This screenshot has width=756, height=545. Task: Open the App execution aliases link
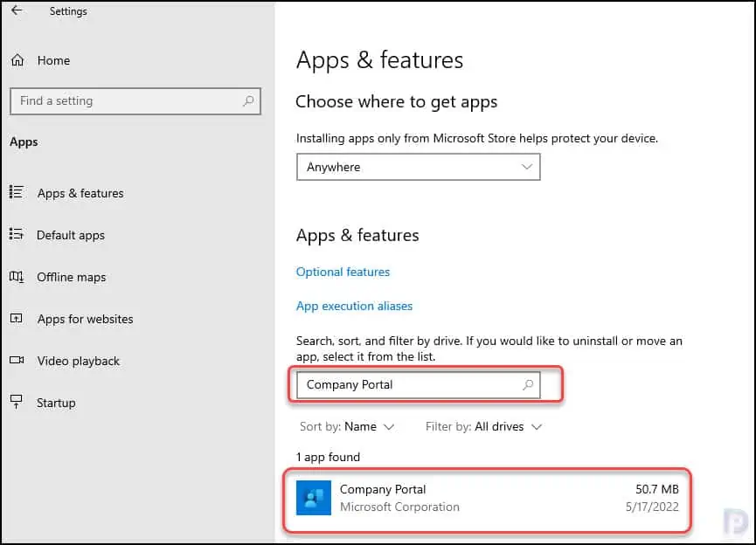[x=354, y=306]
